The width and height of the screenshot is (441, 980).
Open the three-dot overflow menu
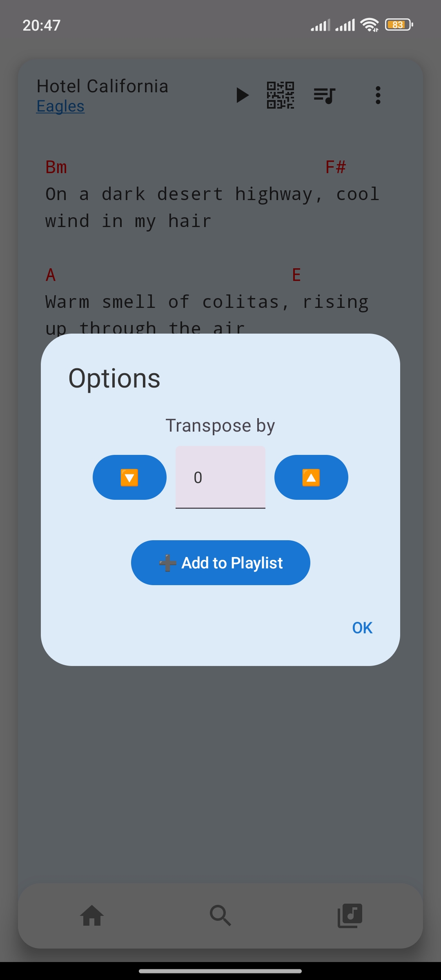click(x=378, y=95)
